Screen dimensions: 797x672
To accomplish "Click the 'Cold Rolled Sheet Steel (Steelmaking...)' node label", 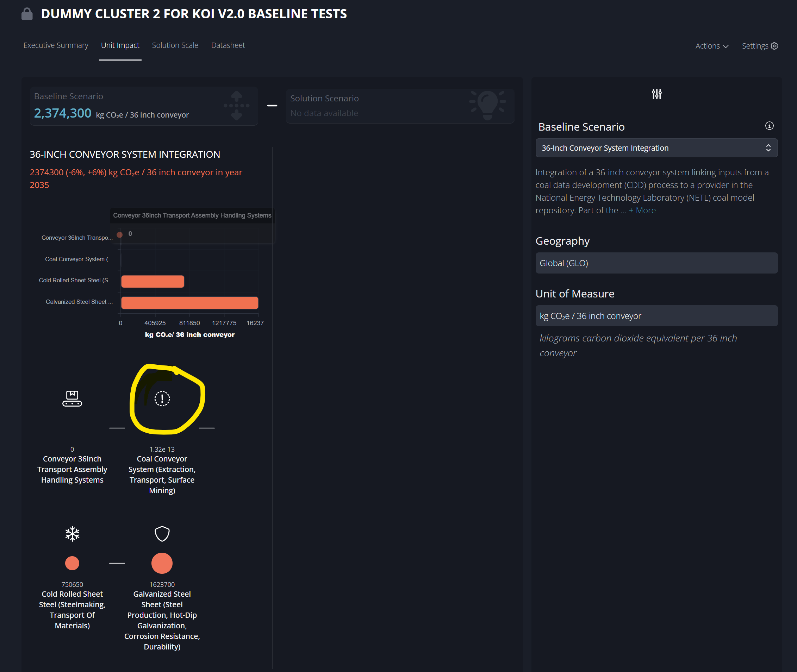I will [x=72, y=610].
